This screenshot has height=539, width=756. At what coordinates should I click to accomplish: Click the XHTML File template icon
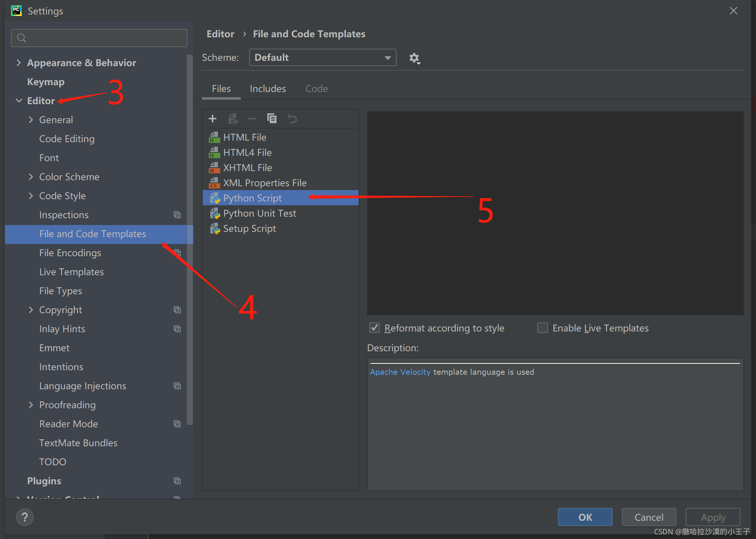(x=213, y=167)
